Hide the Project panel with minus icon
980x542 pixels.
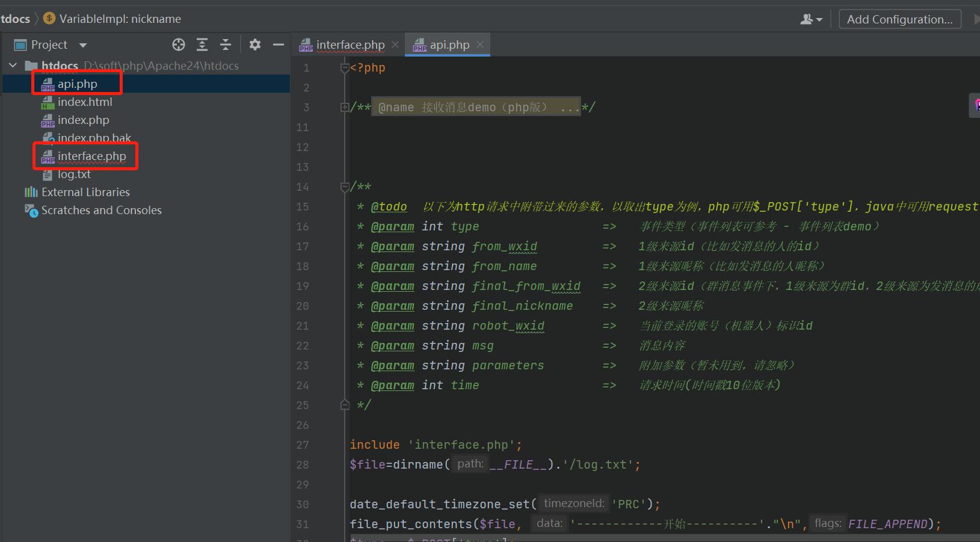click(278, 45)
